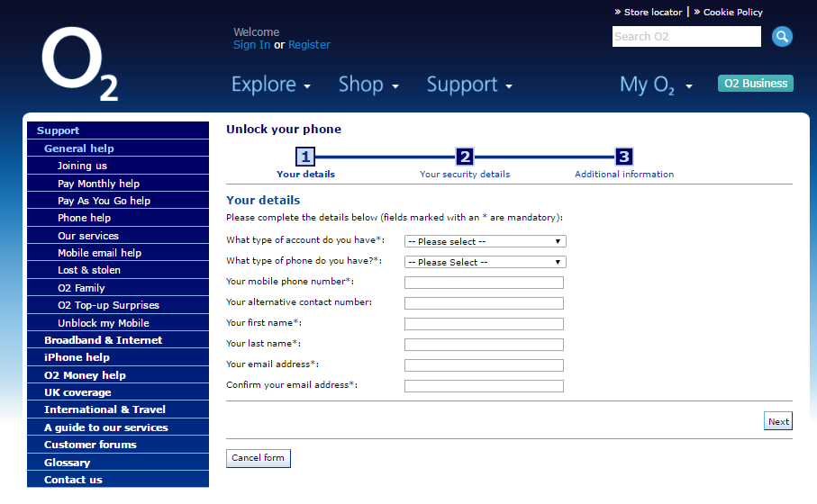Open Contact us in the sidebar

pyautogui.click(x=118, y=480)
